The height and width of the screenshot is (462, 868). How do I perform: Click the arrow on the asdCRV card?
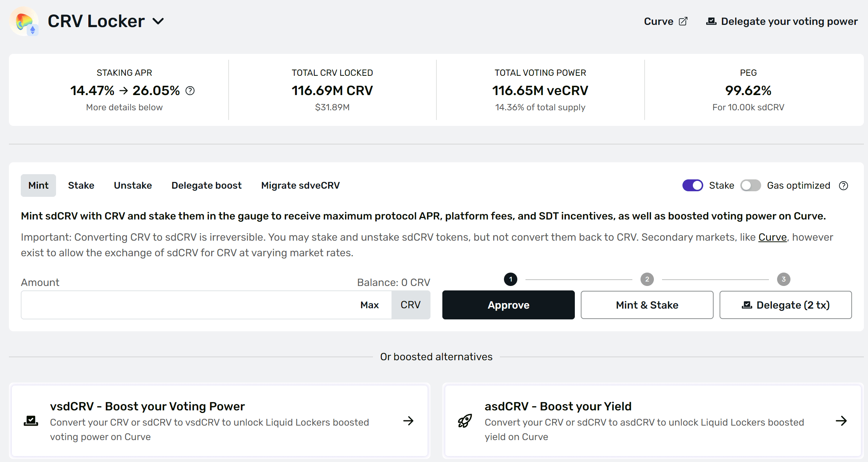[841, 421]
